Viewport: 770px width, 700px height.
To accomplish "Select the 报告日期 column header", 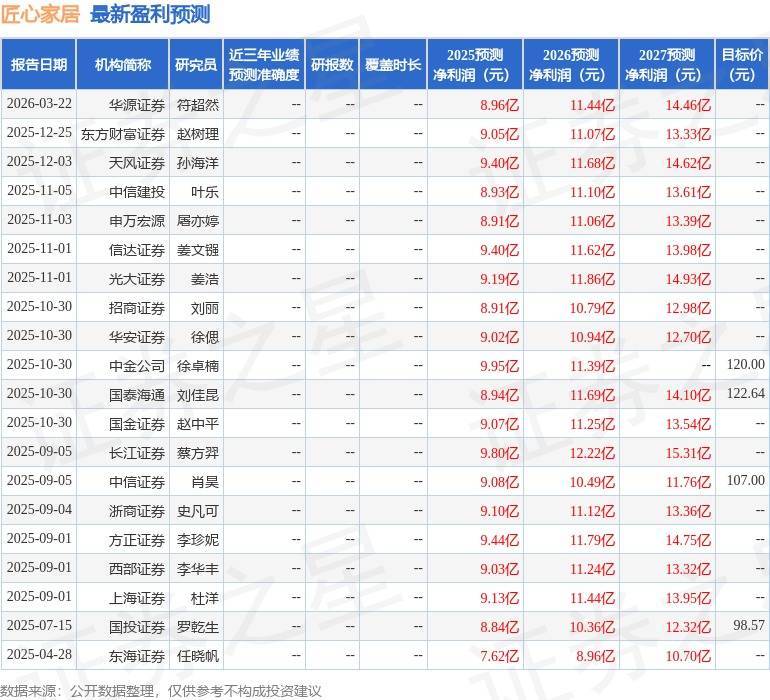I will (39, 65).
